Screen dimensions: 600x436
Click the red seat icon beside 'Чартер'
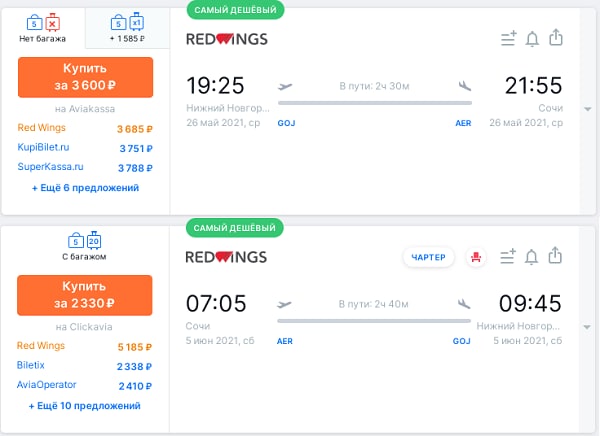tap(476, 257)
